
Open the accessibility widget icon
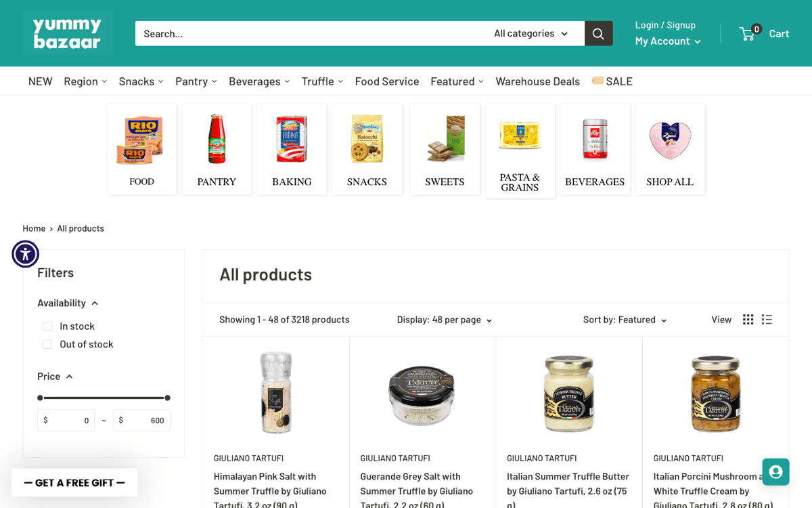(x=26, y=254)
